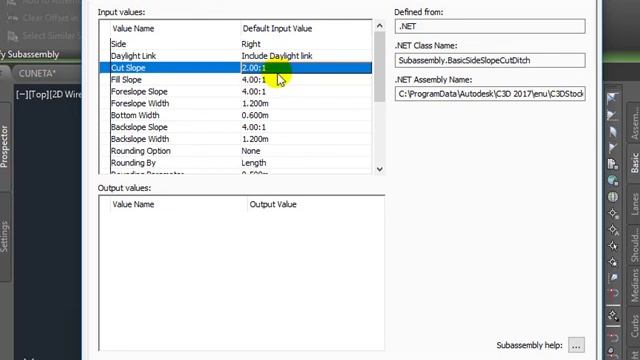The height and width of the screenshot is (360, 640).
Task: Click the Foreslope Slope value 4.00:1
Action: pos(253,91)
